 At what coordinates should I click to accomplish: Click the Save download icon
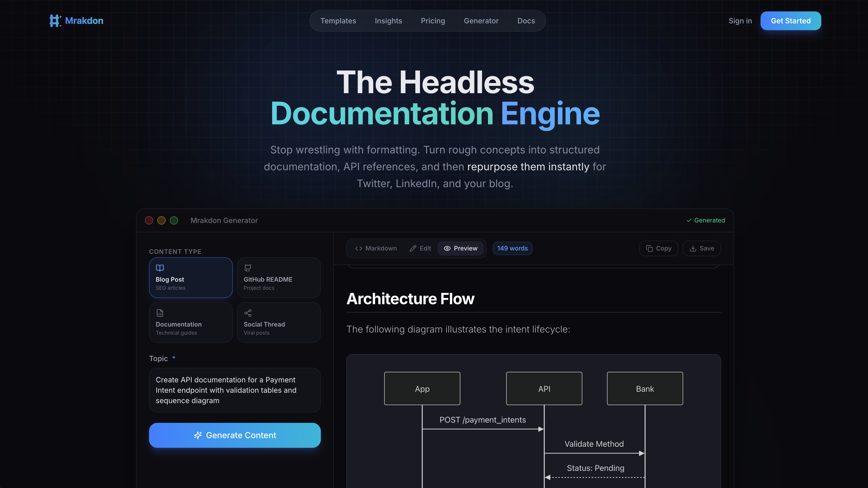[693, 248]
